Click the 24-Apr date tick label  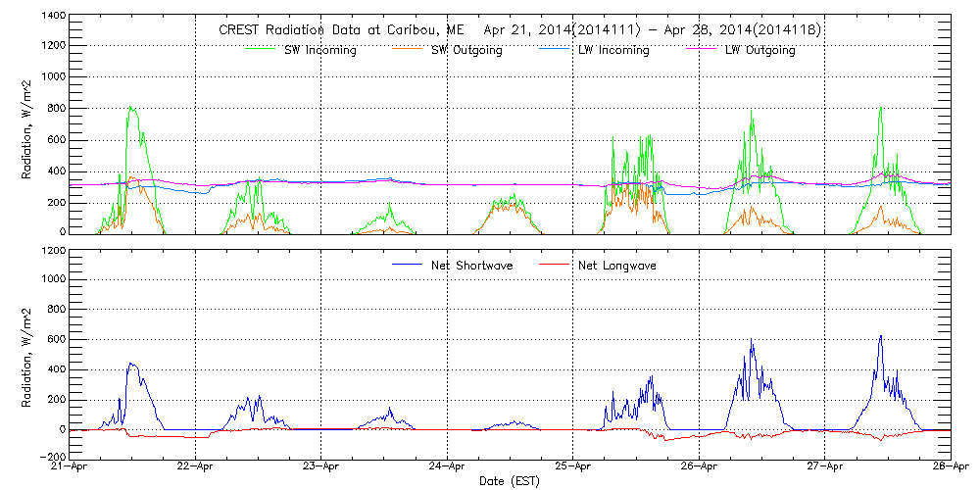[x=448, y=467]
